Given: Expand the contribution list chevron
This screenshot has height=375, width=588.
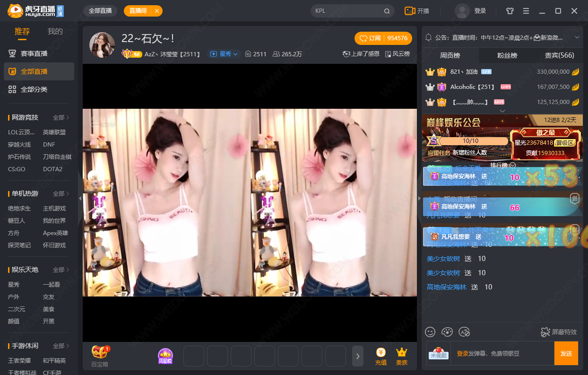Looking at the screenshot, I should 502,111.
